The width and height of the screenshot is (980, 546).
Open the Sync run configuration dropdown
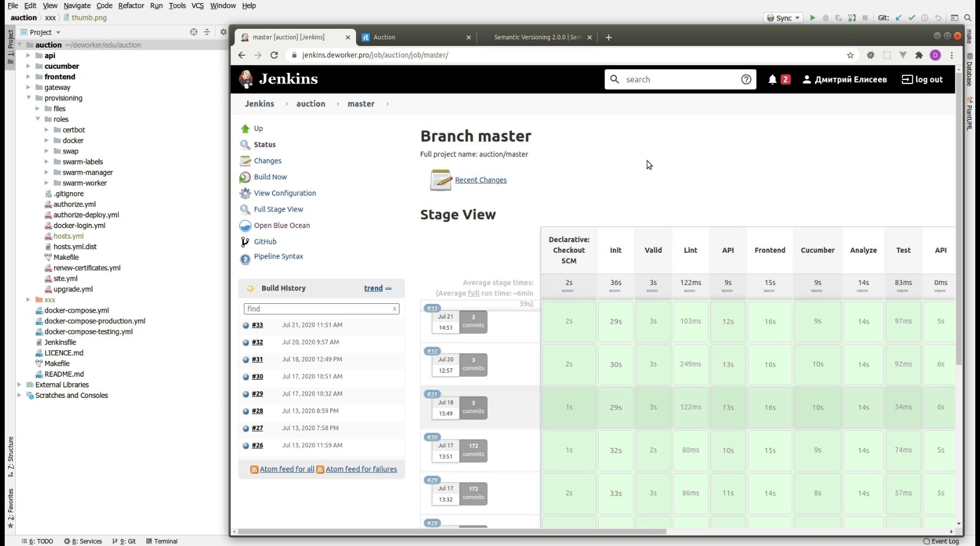pyautogui.click(x=784, y=18)
